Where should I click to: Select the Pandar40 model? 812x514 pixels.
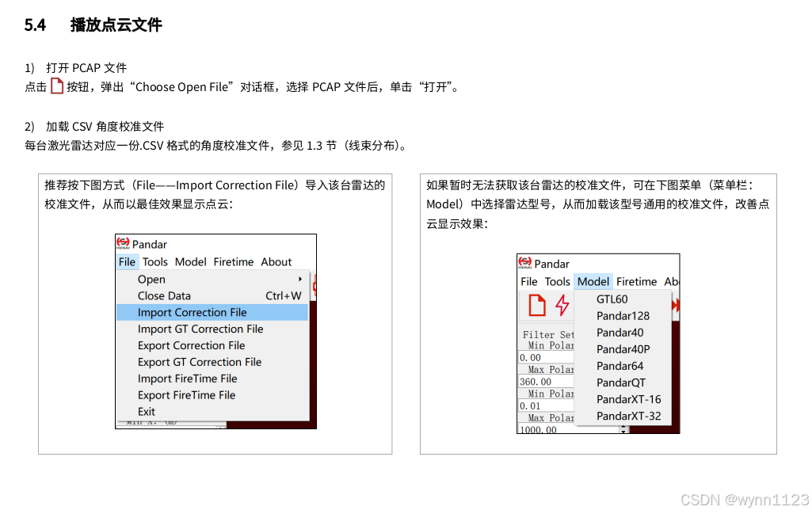[623, 333]
